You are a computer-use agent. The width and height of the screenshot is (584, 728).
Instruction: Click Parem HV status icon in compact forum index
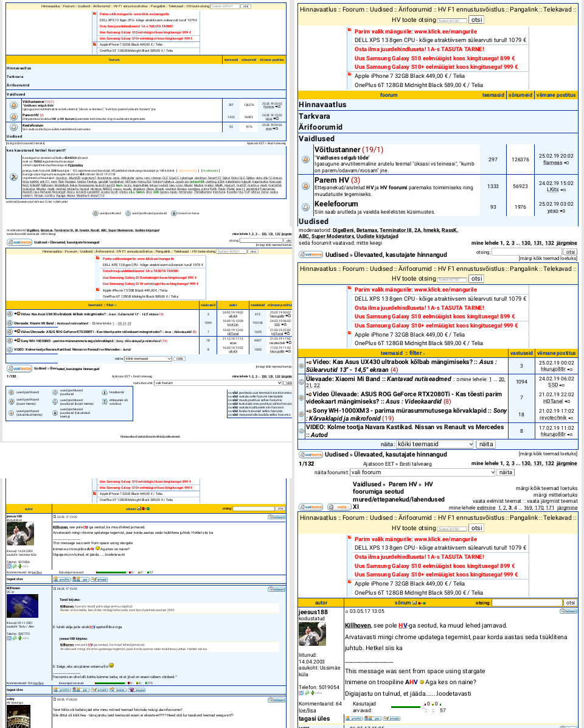point(13,116)
